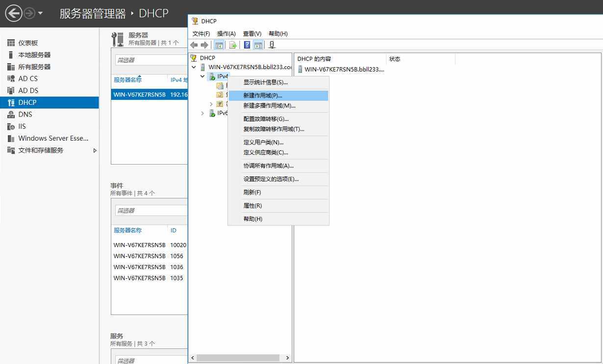Click the DNS sidebar icon

click(x=11, y=114)
